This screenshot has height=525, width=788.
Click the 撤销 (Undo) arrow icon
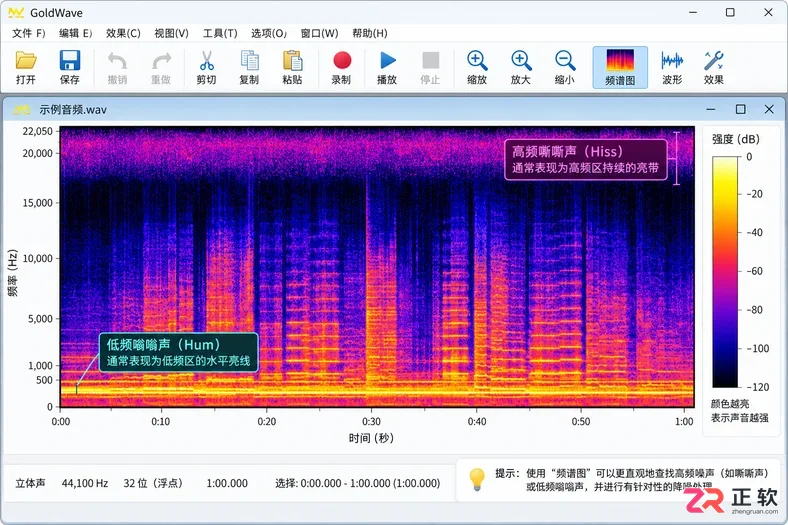pyautogui.click(x=117, y=61)
